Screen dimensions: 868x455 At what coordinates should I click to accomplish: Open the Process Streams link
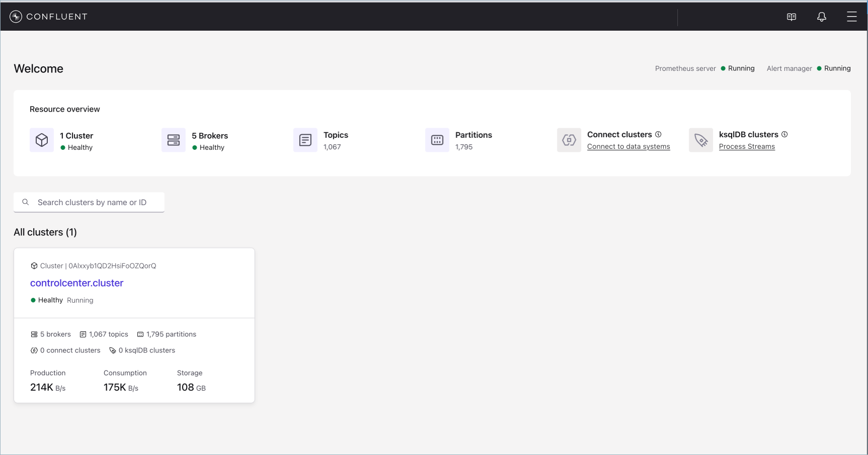point(746,147)
